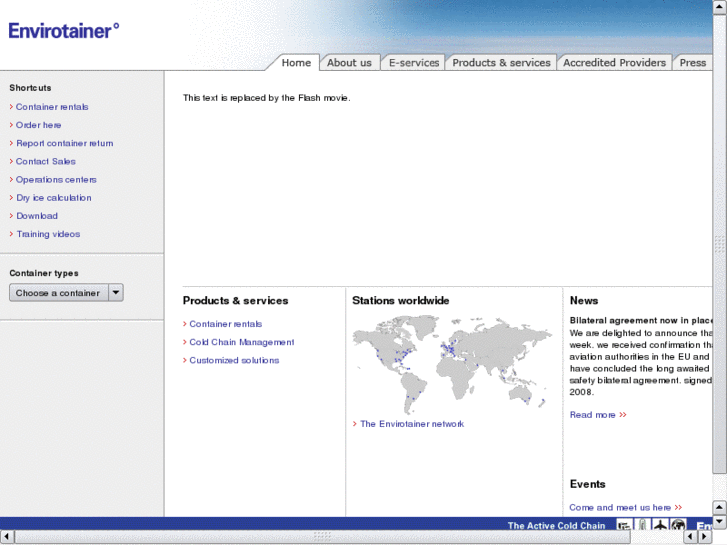This screenshot has height=545, width=727.
Task: Click the Contact Sales shortcut
Action: point(45,161)
